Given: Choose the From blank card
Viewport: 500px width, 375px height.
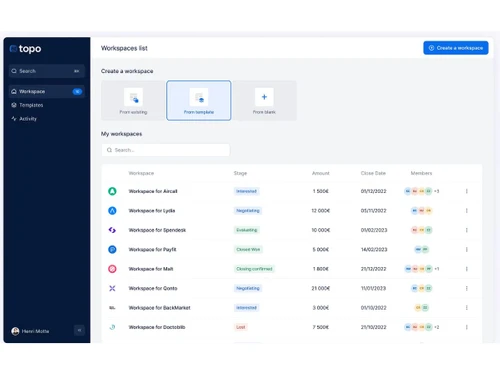Looking at the screenshot, I should click(x=264, y=100).
